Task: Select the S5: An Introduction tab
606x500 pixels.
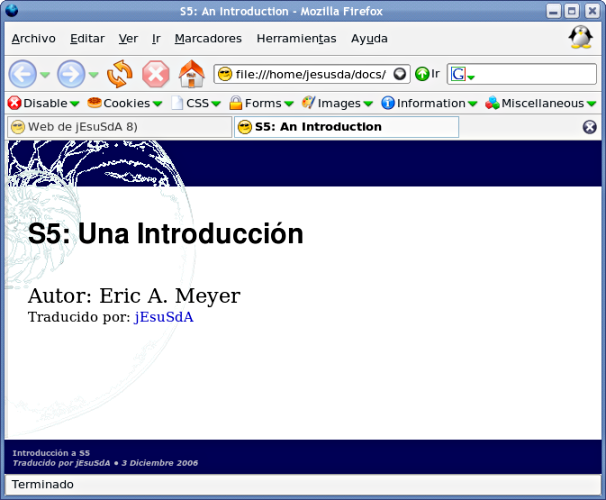Action: tap(346, 127)
